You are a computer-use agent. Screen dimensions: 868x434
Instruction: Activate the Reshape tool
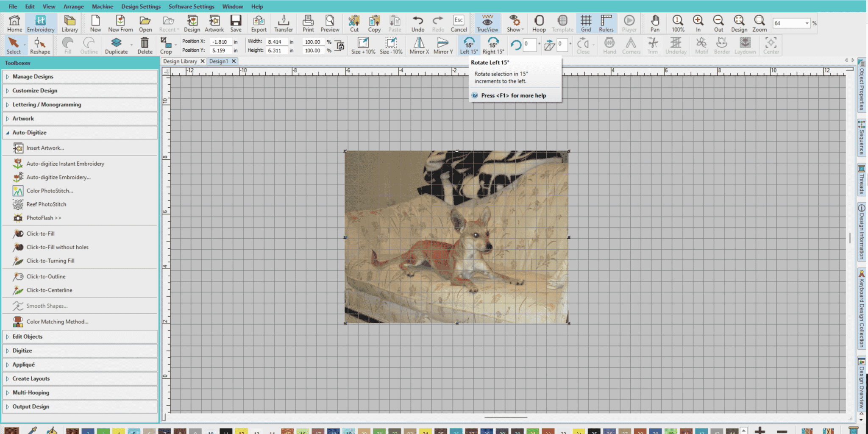[40, 45]
